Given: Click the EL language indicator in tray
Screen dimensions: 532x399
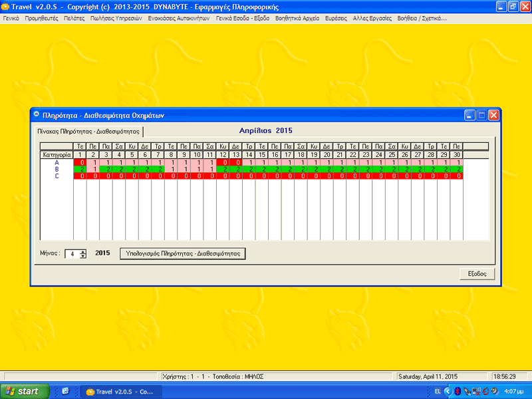Looking at the screenshot, I should (438, 392).
